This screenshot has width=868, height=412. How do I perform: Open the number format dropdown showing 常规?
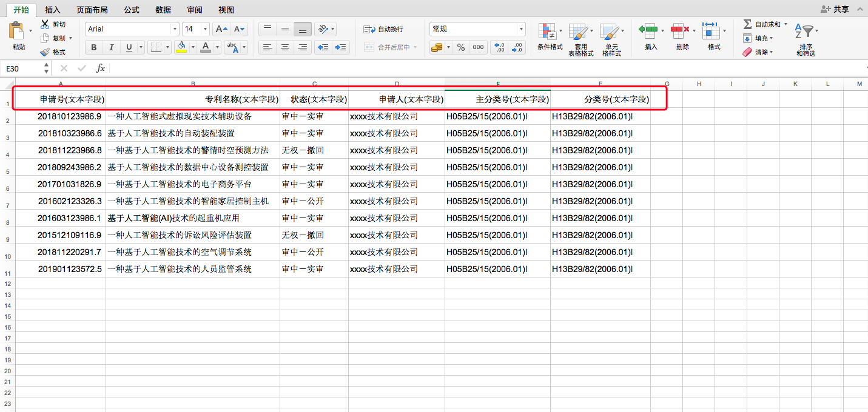(x=520, y=28)
